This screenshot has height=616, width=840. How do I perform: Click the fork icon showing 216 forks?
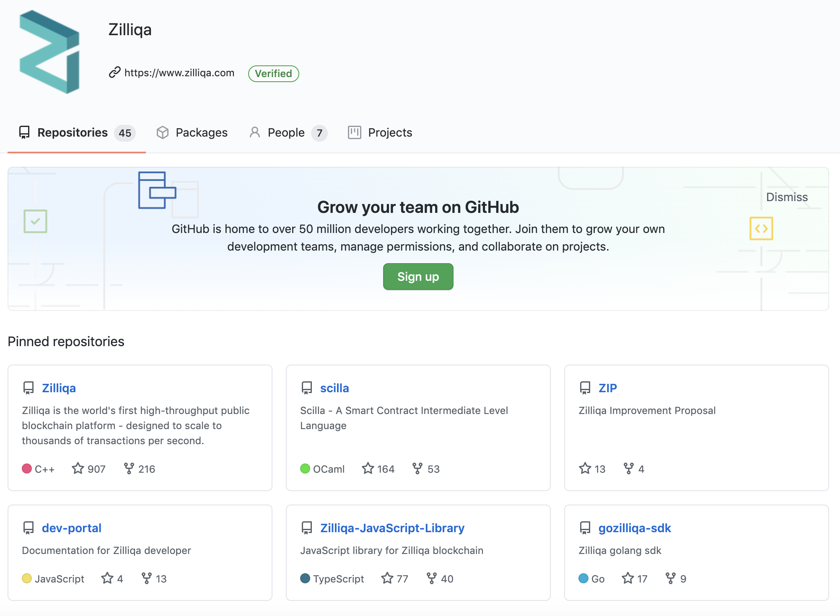[129, 468]
